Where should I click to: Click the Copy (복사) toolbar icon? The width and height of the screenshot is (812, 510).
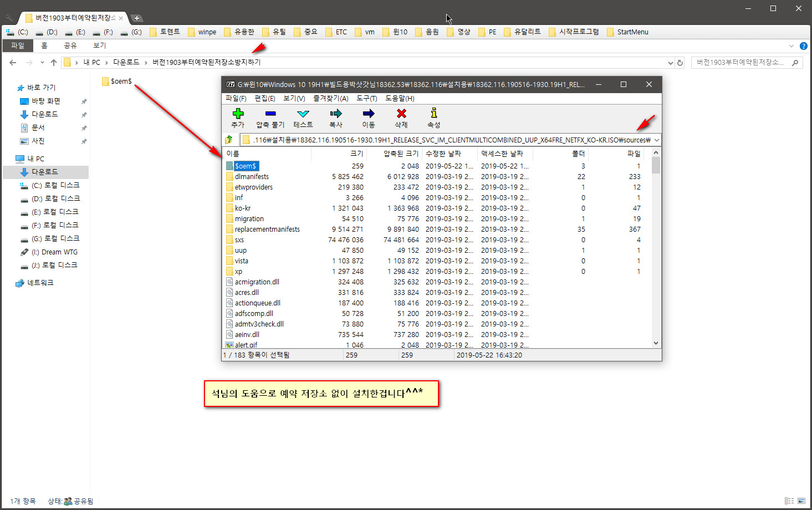point(336,114)
